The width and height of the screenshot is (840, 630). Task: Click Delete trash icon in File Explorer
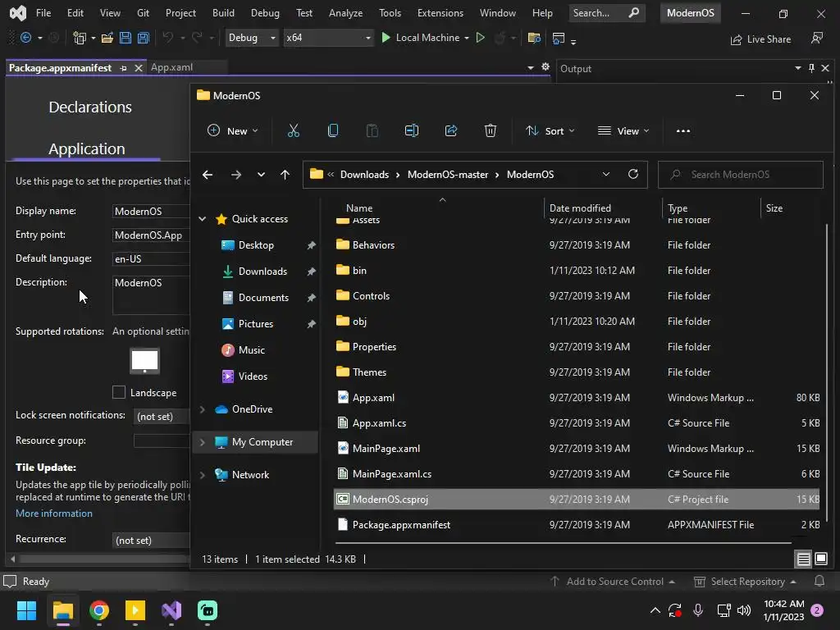point(491,130)
